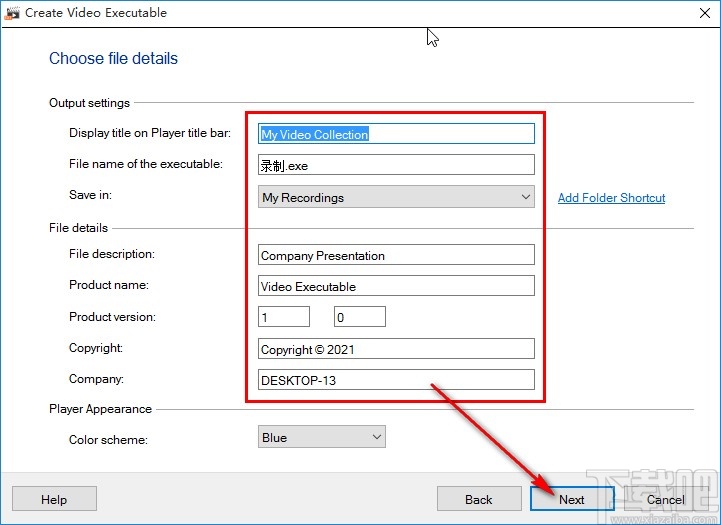Close the Create Video Executable dialog
The image size is (721, 525).
point(697,14)
